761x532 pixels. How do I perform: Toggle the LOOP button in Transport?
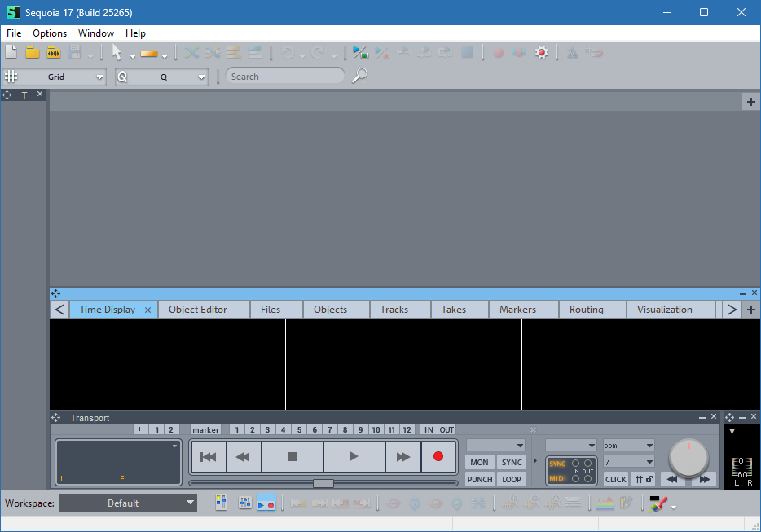511,479
